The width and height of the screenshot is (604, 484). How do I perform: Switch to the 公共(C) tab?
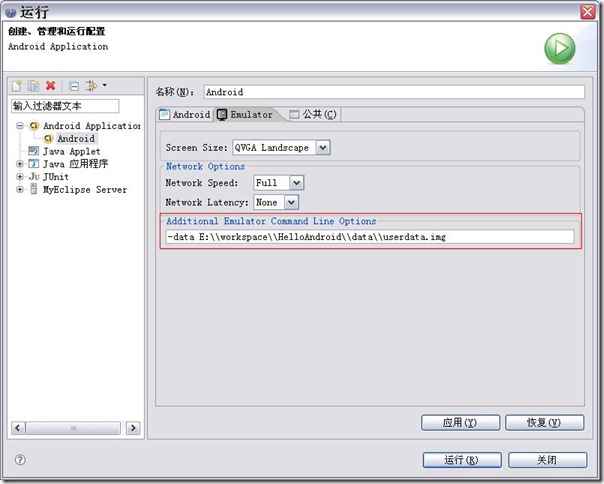(314, 114)
